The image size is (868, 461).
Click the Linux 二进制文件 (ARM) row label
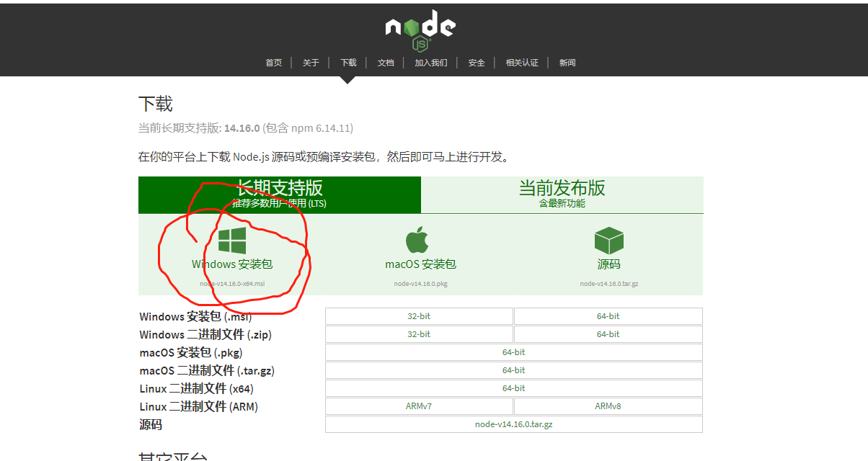pyautogui.click(x=198, y=407)
